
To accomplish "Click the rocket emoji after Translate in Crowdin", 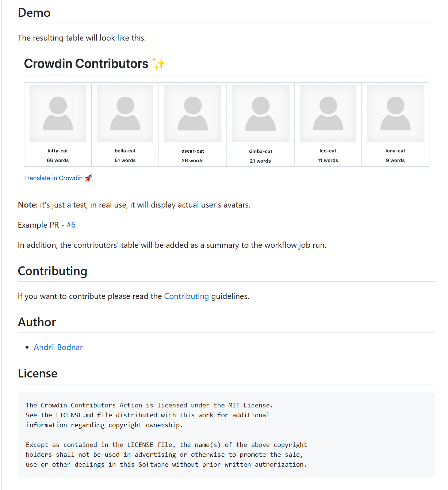I will pyautogui.click(x=88, y=178).
